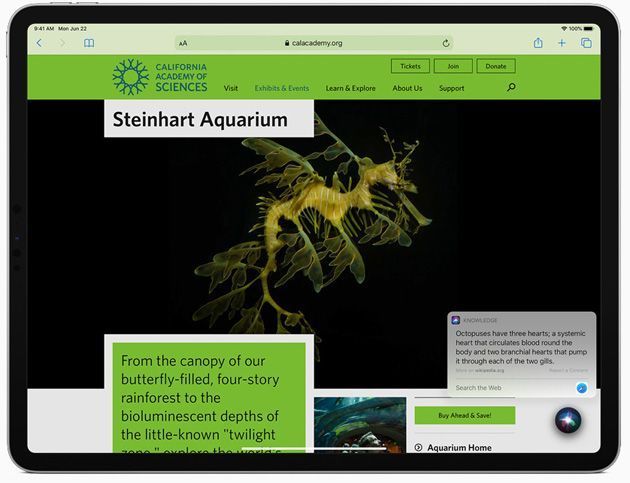
Task: Click the Buy Ahead & Save! button
Action: point(465,415)
